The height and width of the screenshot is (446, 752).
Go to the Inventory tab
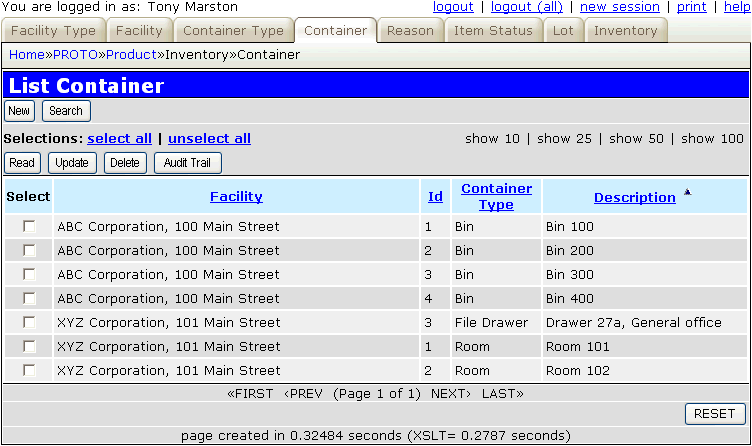pos(625,31)
